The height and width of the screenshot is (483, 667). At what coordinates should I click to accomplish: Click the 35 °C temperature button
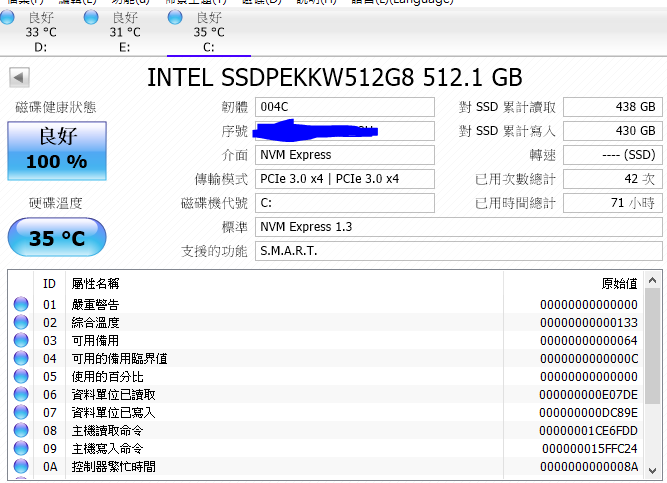coord(57,237)
